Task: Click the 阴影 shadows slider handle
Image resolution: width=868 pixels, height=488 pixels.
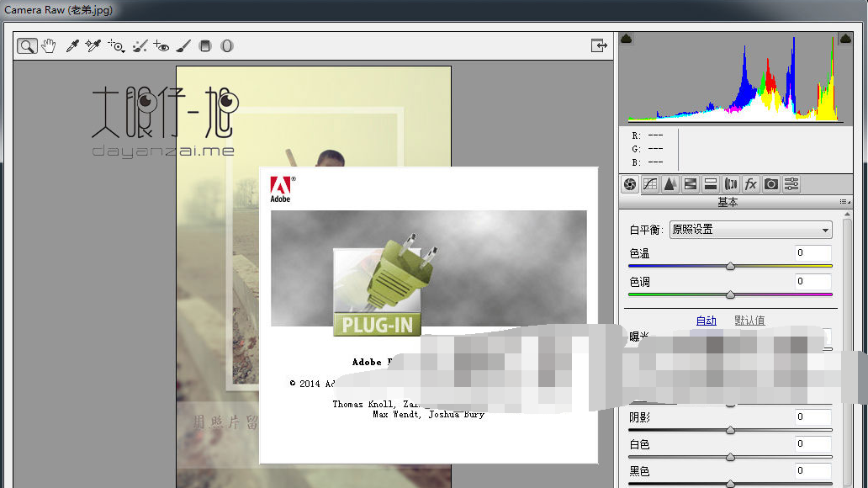Action: [x=730, y=431]
